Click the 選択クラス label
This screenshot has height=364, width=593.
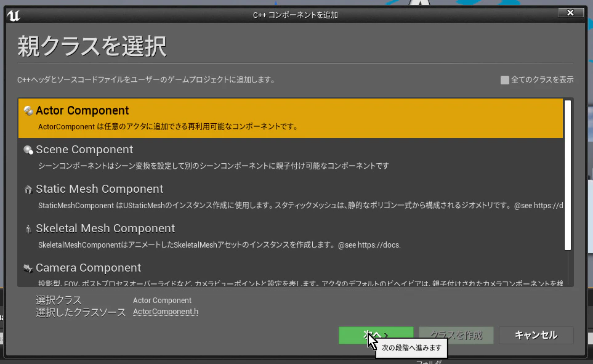(58, 300)
